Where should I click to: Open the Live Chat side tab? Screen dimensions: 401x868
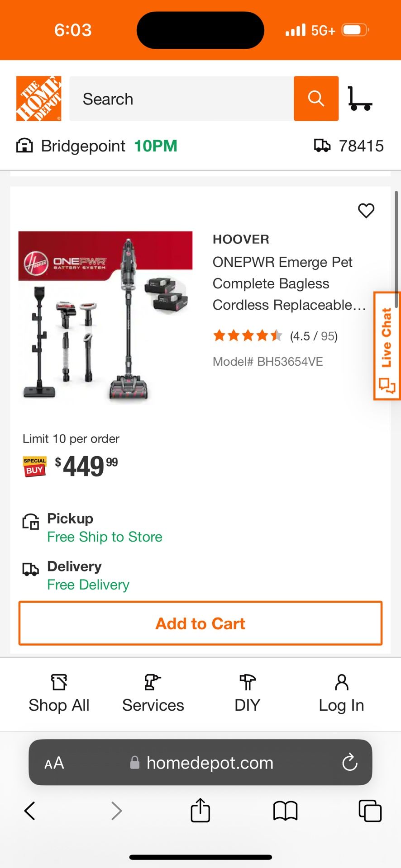point(387,346)
